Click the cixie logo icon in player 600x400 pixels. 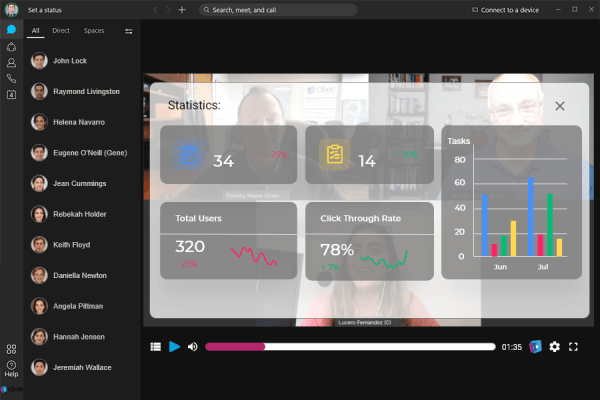(535, 347)
